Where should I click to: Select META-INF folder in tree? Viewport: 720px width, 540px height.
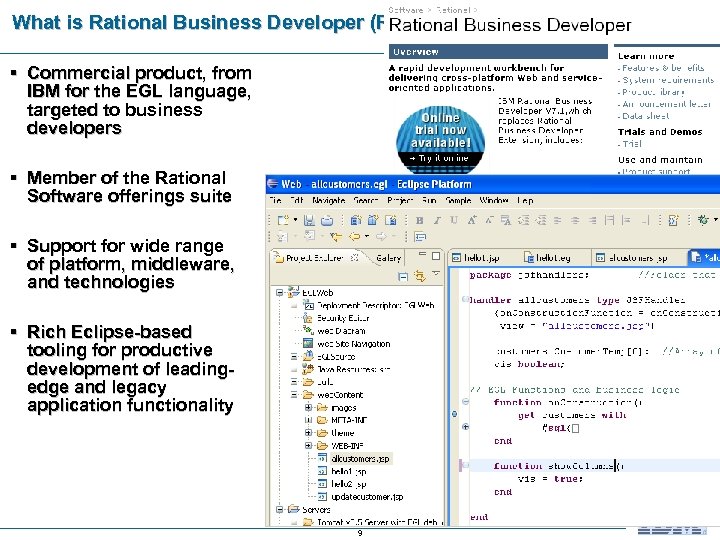[x=349, y=420]
